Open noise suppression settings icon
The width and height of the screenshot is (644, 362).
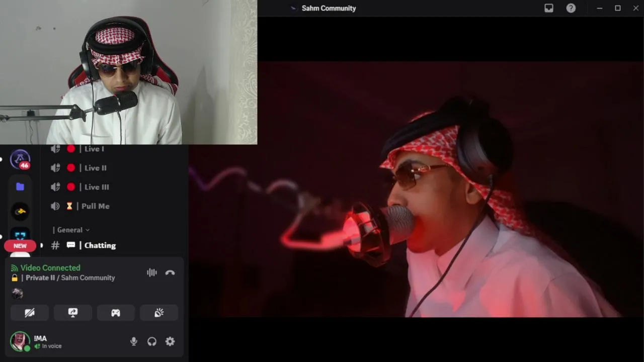click(151, 273)
